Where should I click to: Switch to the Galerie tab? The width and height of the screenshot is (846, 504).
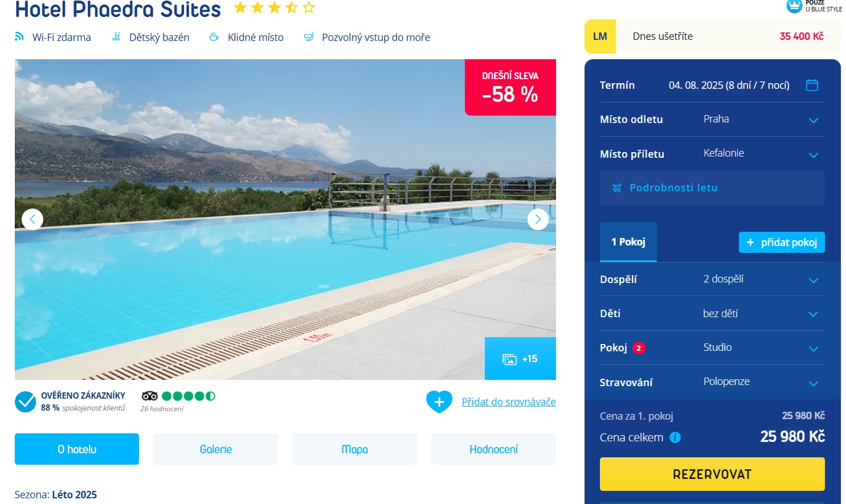(215, 449)
